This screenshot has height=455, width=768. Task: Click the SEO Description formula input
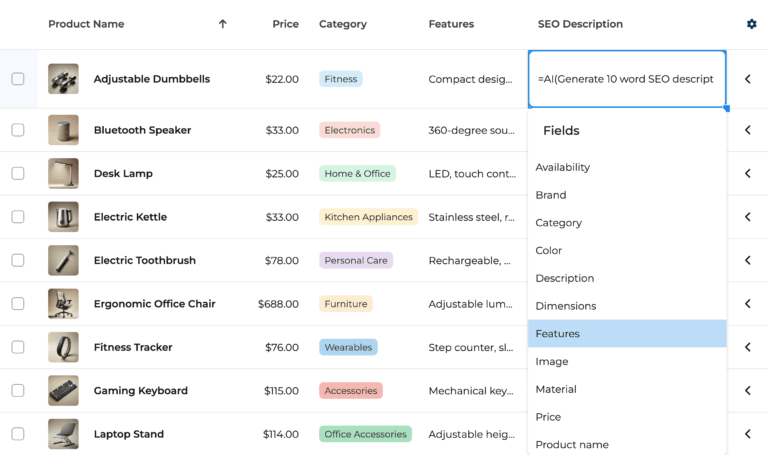[x=626, y=79]
